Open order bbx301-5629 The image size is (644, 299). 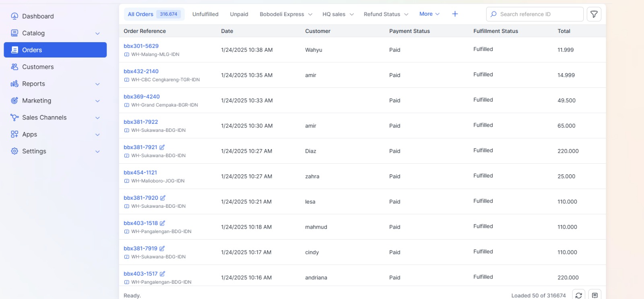(x=141, y=46)
